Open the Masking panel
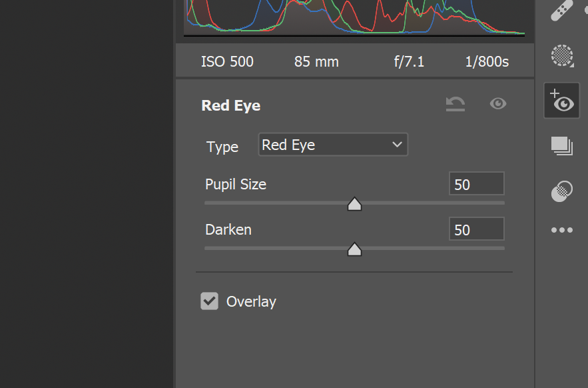This screenshot has height=388, width=588. tap(561, 56)
